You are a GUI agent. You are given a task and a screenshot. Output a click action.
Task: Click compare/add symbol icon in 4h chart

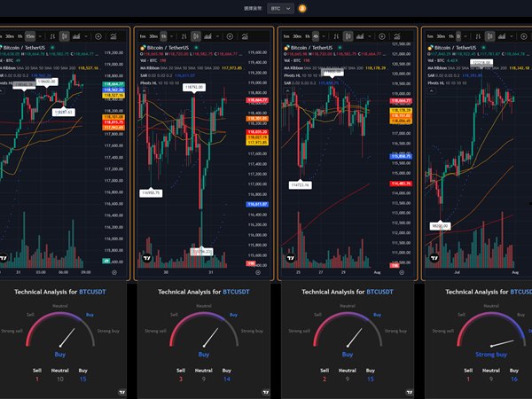click(381, 36)
